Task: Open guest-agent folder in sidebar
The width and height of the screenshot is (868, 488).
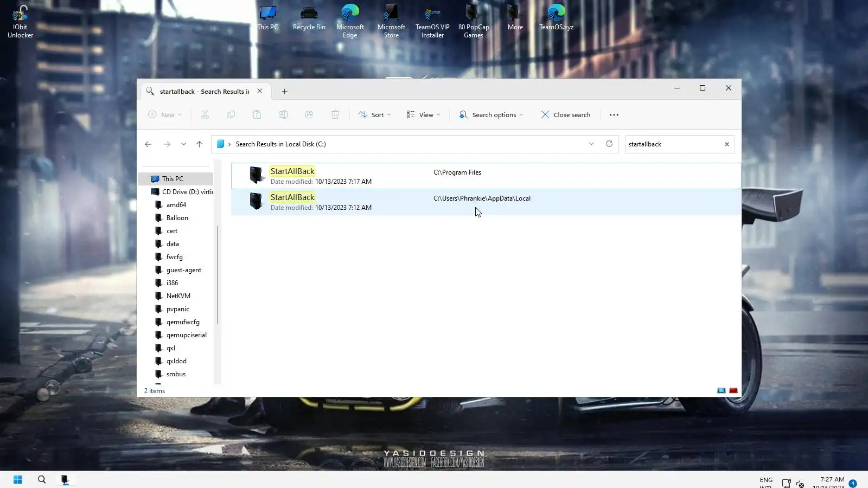Action: [x=184, y=270]
